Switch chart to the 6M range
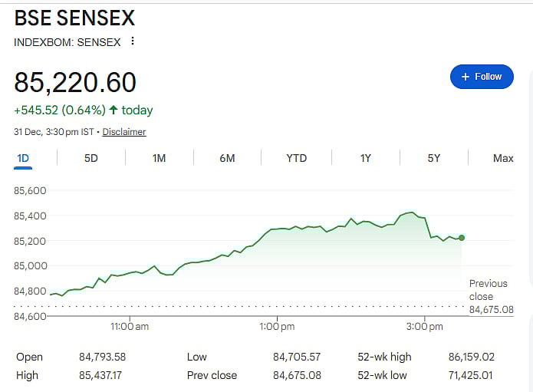Image resolution: width=533 pixels, height=392 pixels. point(227,158)
